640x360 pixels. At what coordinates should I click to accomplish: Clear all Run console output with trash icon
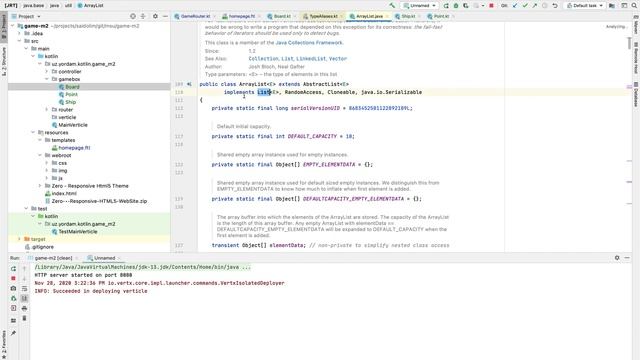(24, 318)
